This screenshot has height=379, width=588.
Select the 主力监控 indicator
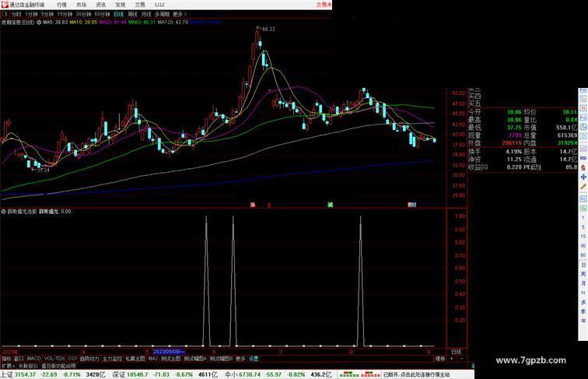tap(113, 359)
